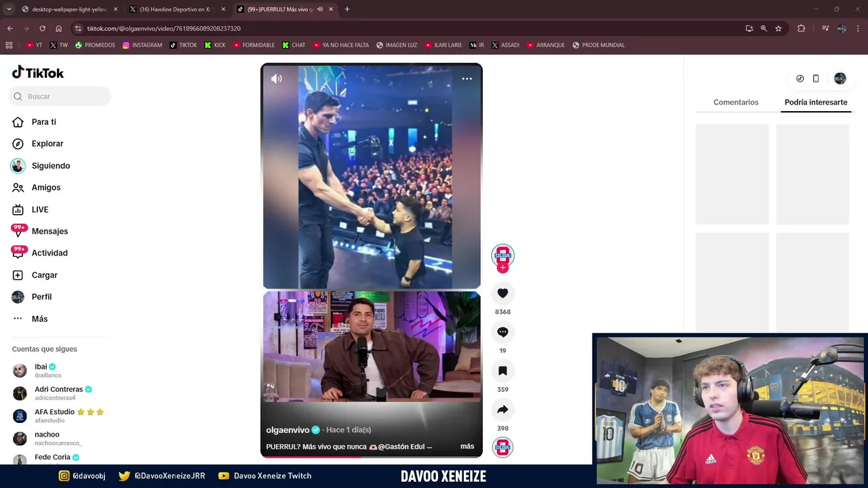Open the first suggested video placeholder
The height and width of the screenshot is (488, 868).
click(732, 174)
